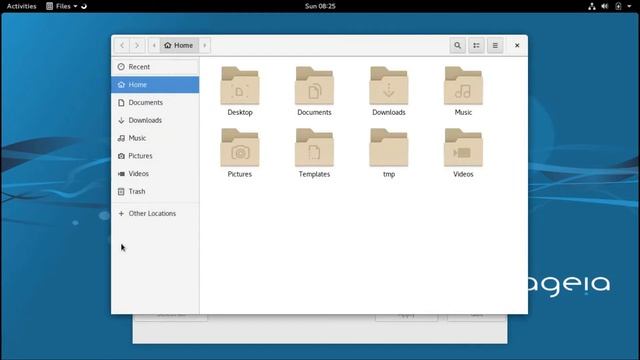Open the Videos folder in file grid
The image size is (640, 360).
(463, 148)
